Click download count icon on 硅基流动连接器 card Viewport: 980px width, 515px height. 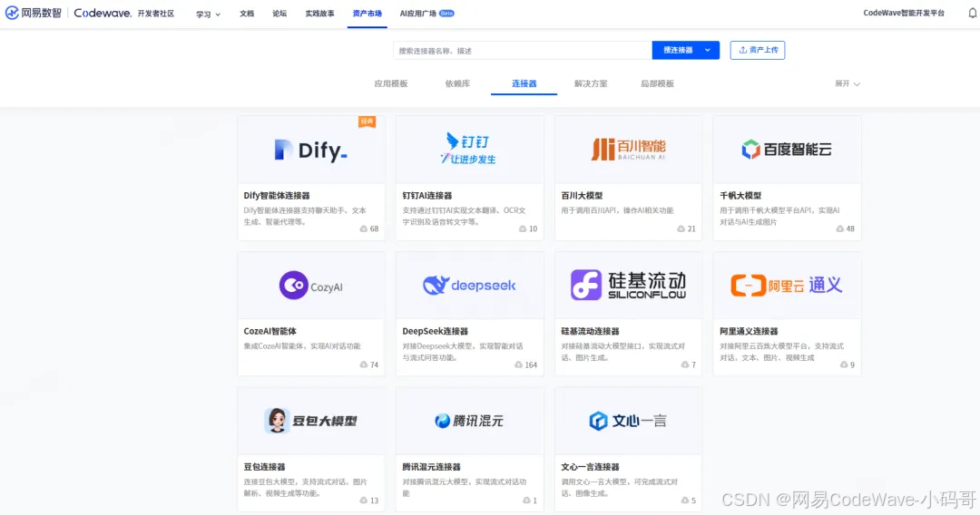pyautogui.click(x=685, y=364)
